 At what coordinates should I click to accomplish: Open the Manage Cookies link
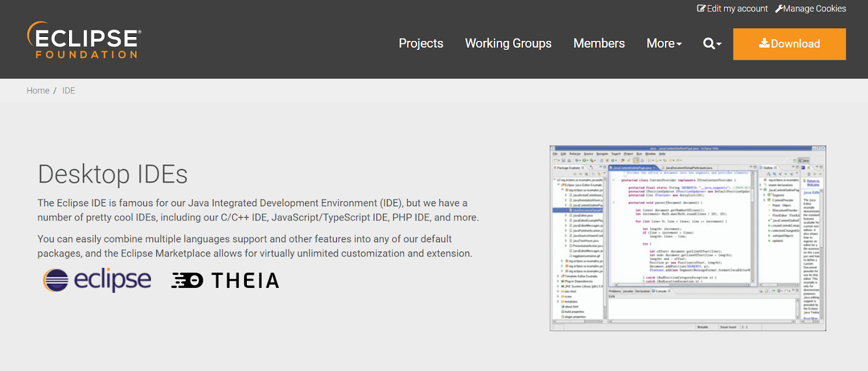coord(810,9)
